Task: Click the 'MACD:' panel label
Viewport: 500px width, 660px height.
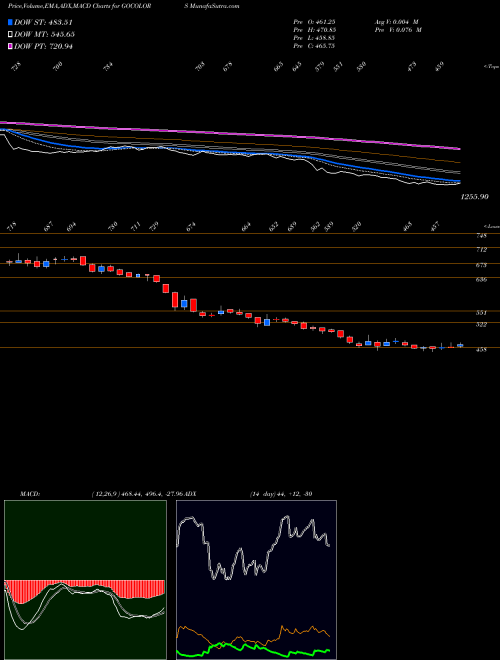Action: tap(30, 493)
